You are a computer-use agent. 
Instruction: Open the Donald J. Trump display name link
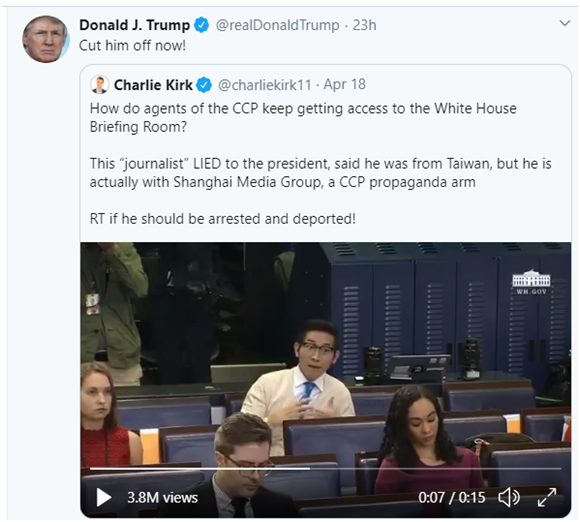click(135, 25)
